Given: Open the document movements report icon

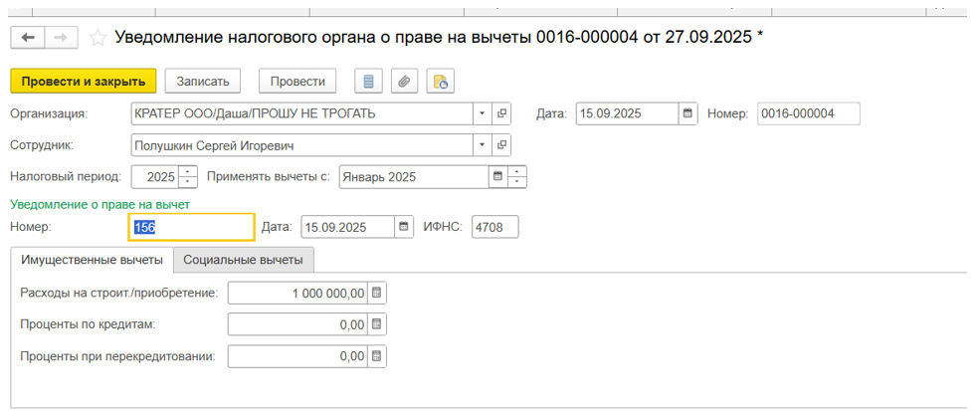Looking at the screenshot, I should [x=370, y=81].
